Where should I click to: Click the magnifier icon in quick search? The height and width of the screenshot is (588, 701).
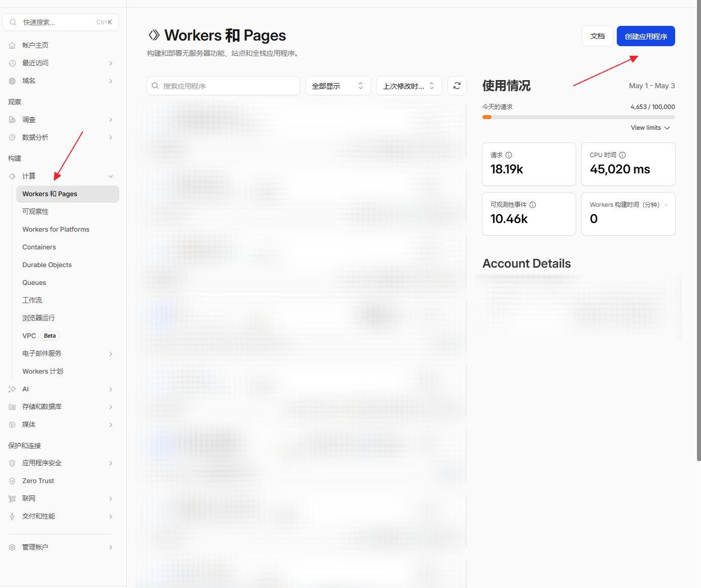coord(13,22)
